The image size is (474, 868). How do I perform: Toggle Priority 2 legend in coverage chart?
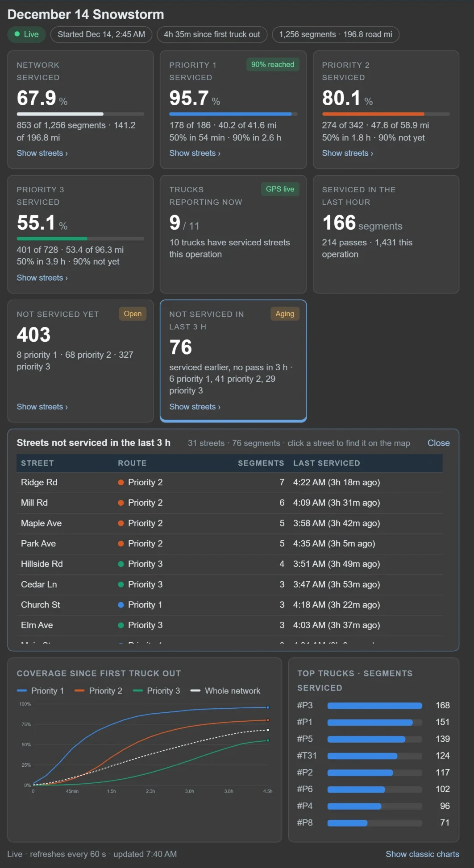pyautogui.click(x=98, y=690)
